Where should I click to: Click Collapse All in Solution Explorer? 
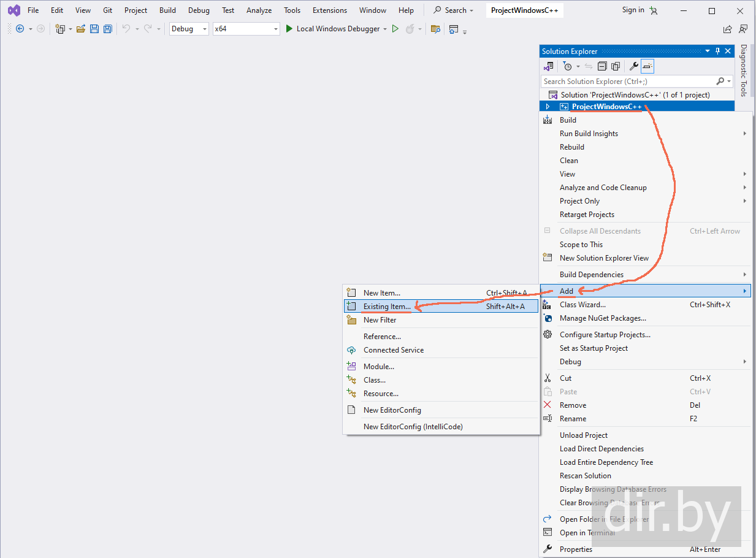[x=602, y=66]
